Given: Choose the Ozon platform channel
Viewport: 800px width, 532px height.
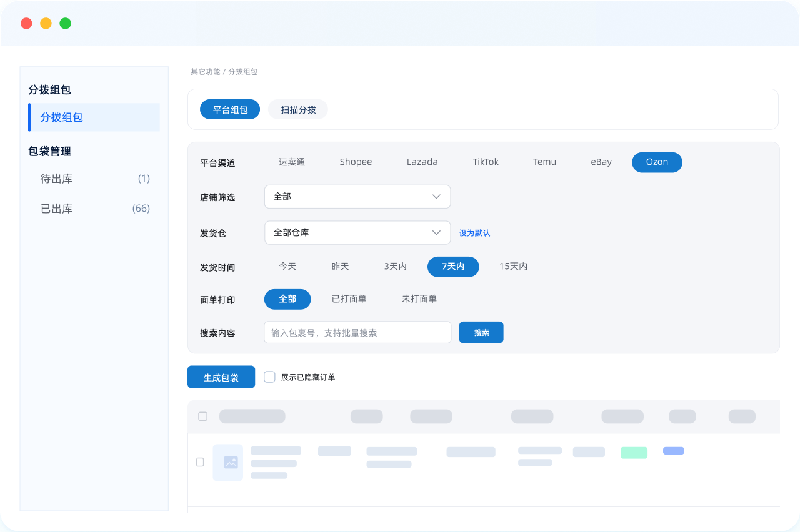Looking at the screenshot, I should [657, 162].
